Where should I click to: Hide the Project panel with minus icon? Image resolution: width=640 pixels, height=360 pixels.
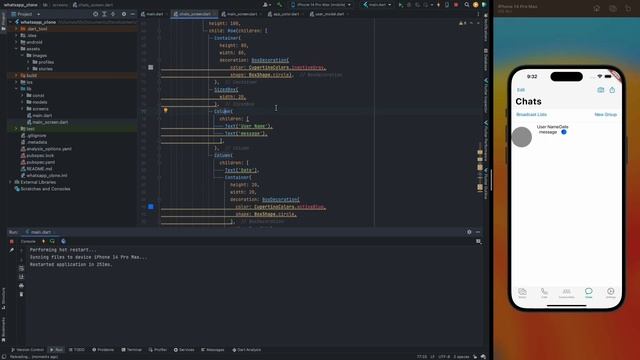132,14
